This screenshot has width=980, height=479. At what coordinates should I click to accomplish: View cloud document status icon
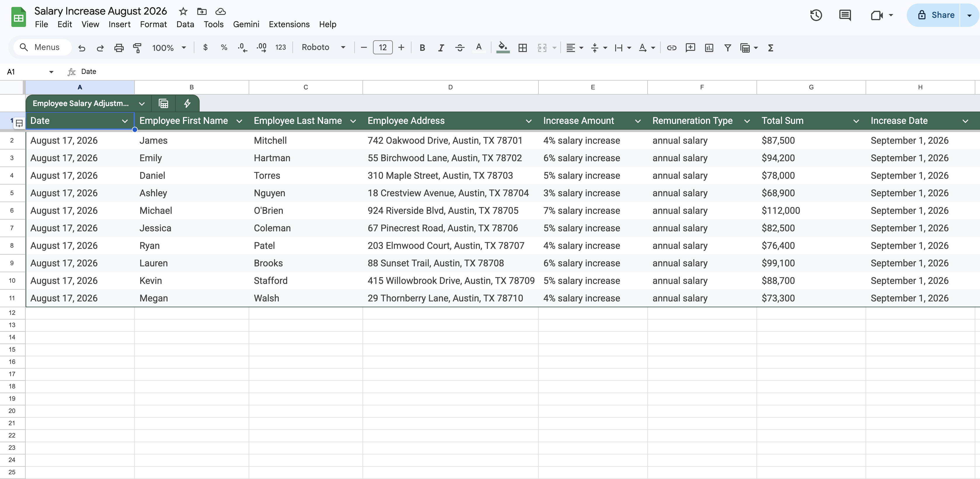pyautogui.click(x=220, y=11)
